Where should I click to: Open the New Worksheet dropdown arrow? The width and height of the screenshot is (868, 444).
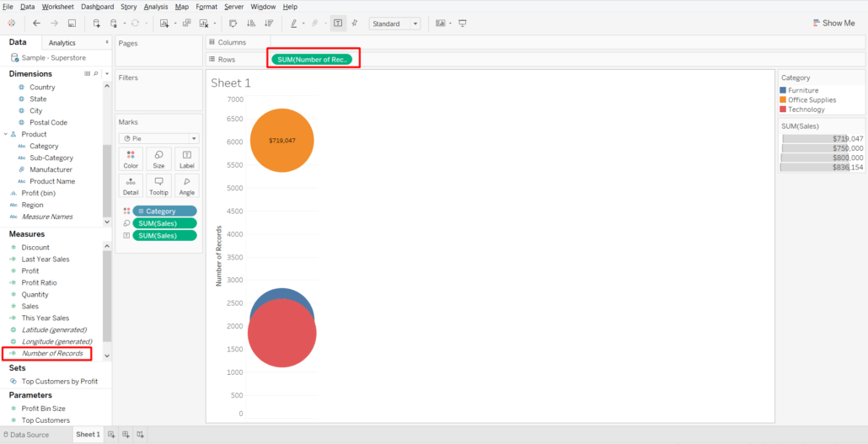click(x=175, y=24)
